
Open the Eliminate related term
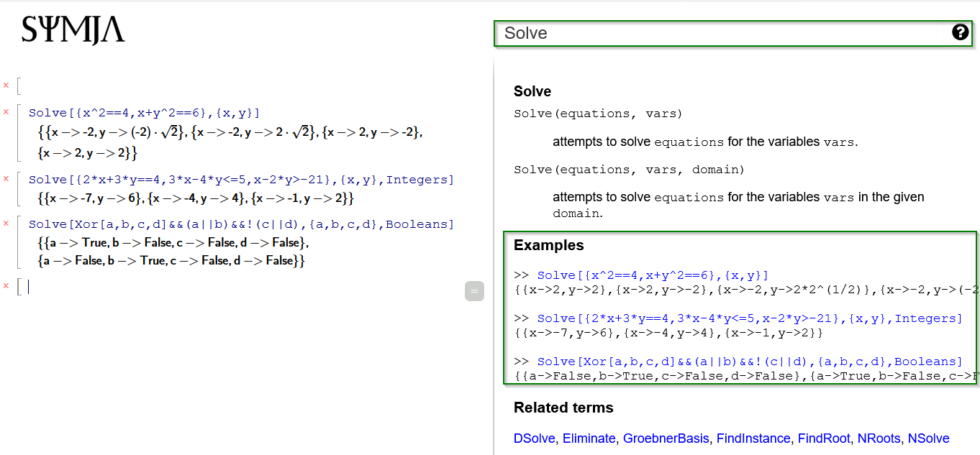coord(589,438)
